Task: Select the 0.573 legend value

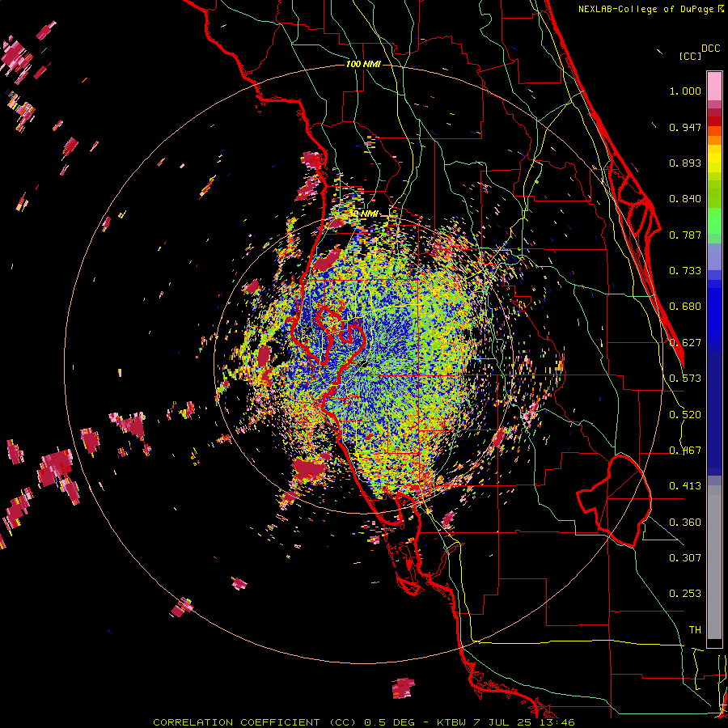Action: [685, 379]
